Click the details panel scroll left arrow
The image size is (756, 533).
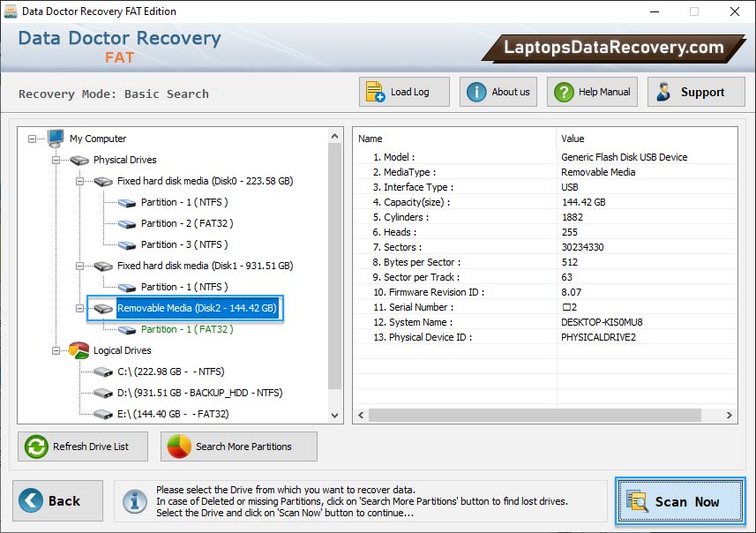pos(361,415)
